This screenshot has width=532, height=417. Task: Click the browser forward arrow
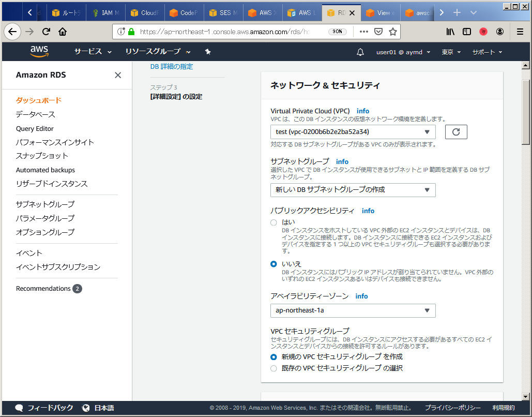tap(30, 32)
